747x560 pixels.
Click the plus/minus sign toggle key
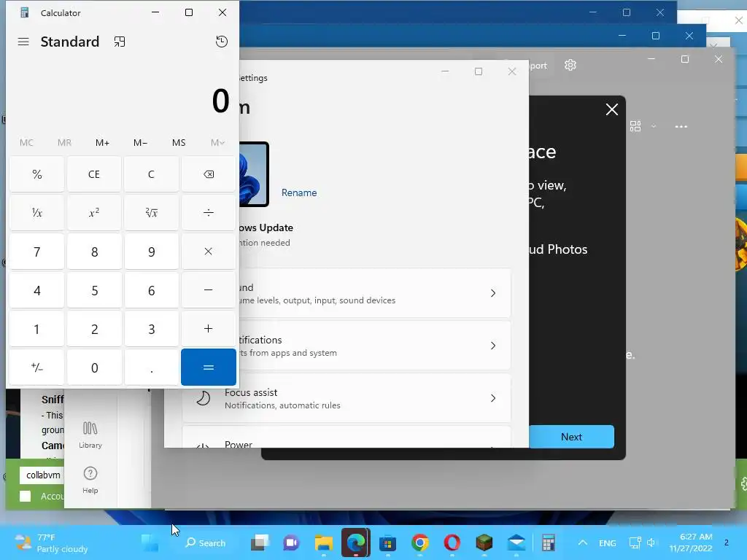coord(36,367)
